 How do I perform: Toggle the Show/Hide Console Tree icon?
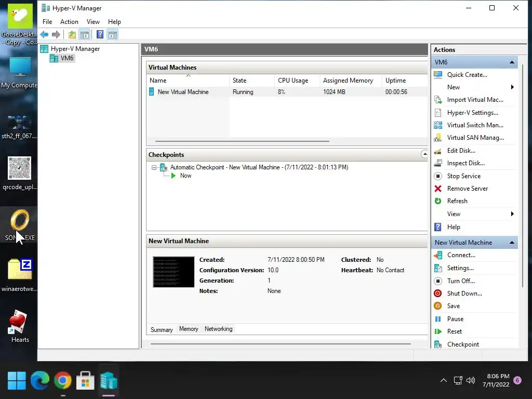[85, 34]
